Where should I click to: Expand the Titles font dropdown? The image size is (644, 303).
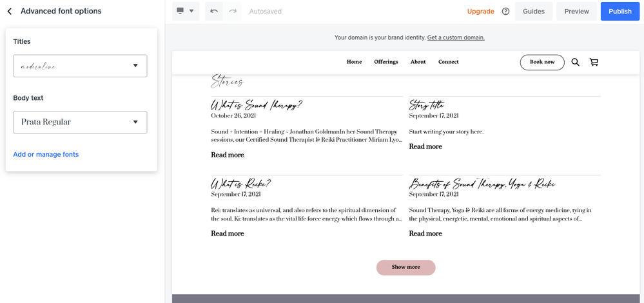coord(80,66)
